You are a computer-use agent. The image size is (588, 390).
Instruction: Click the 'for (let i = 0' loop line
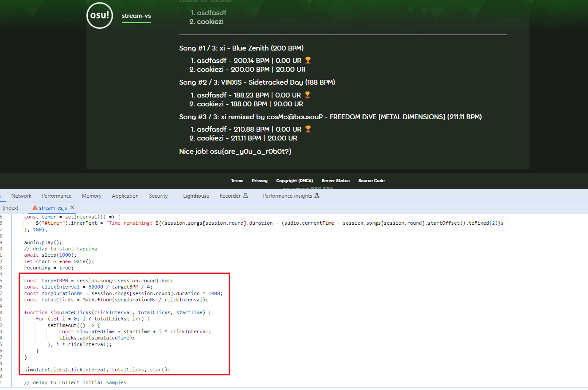[93, 319]
